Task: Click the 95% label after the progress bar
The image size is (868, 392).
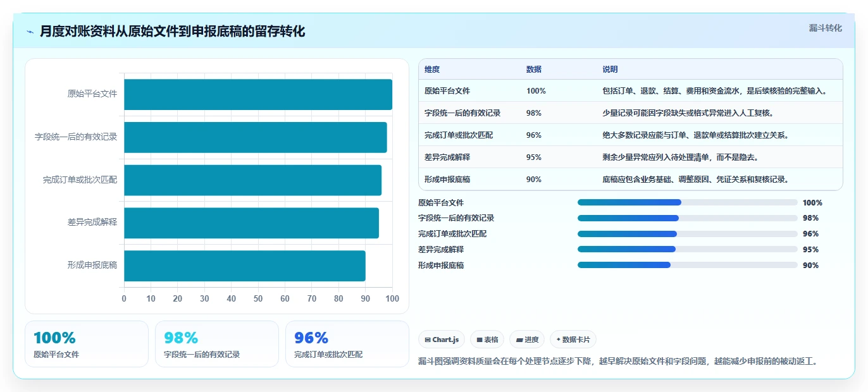Action: tap(810, 250)
